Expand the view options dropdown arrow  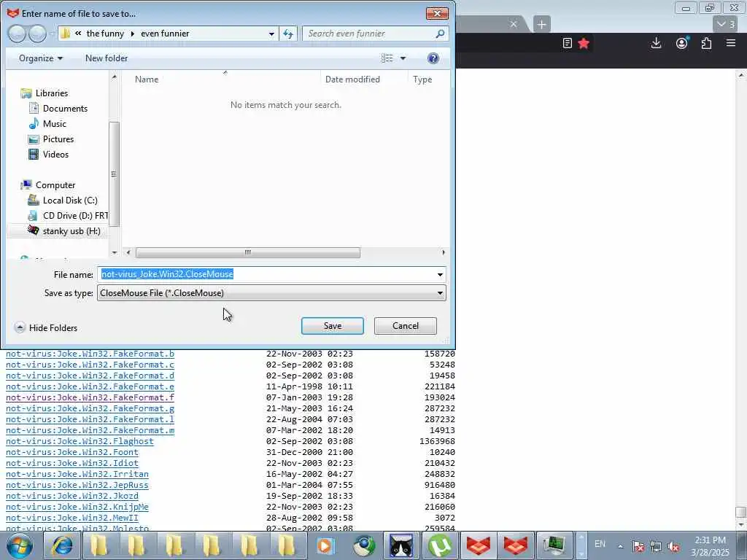click(x=403, y=58)
